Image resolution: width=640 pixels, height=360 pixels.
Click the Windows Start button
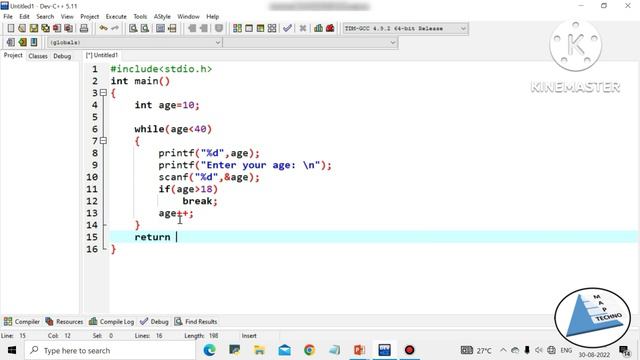(x=12, y=350)
